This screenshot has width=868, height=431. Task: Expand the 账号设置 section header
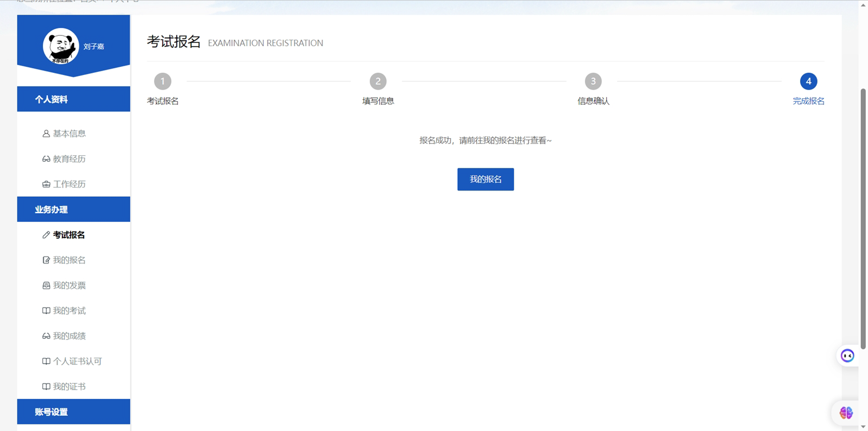pyautogui.click(x=73, y=411)
